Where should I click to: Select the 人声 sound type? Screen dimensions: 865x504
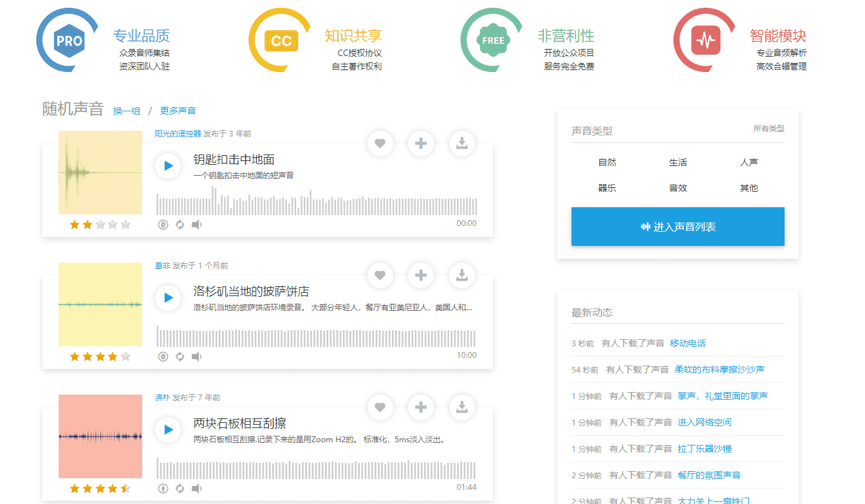749,162
